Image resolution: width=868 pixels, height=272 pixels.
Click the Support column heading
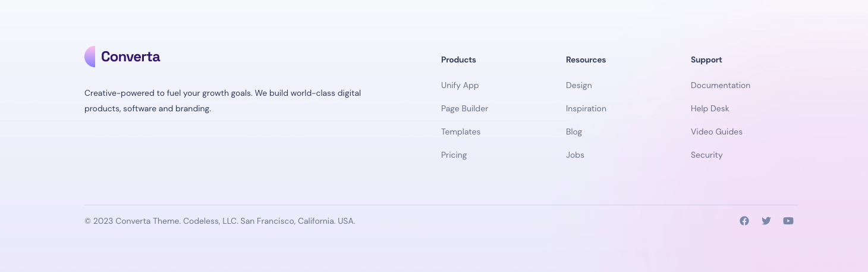[x=706, y=60]
